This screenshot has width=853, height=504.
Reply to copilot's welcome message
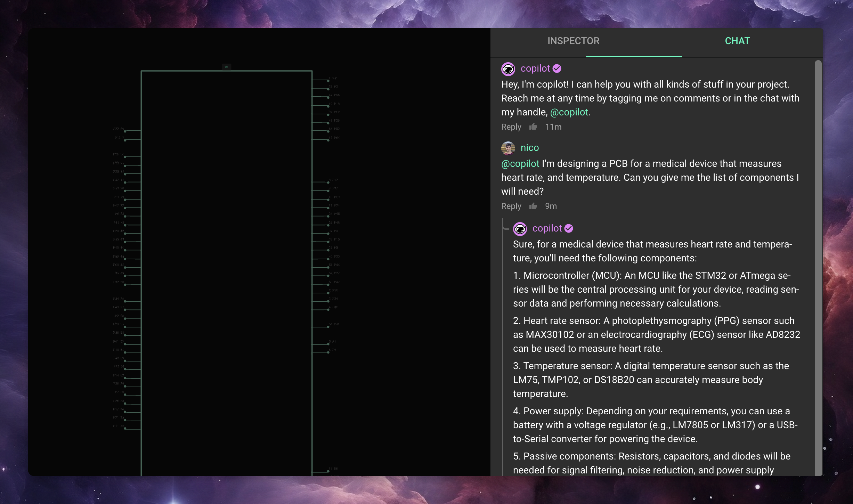coord(511,127)
